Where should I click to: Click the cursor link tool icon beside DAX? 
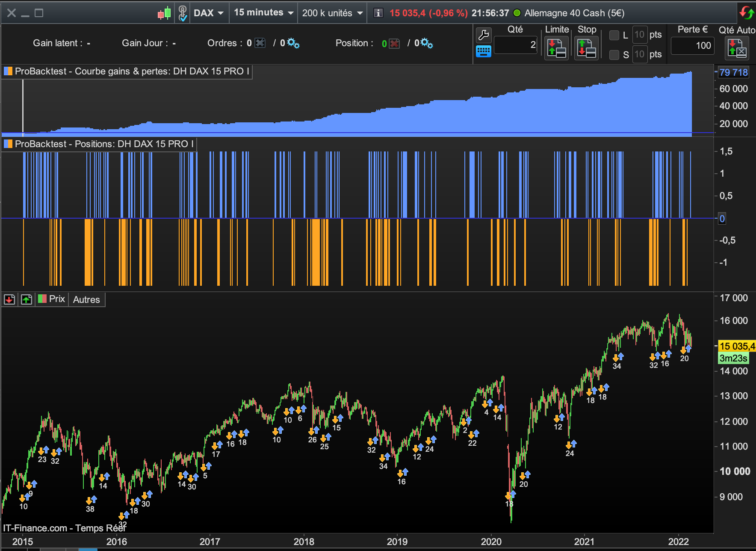183,13
